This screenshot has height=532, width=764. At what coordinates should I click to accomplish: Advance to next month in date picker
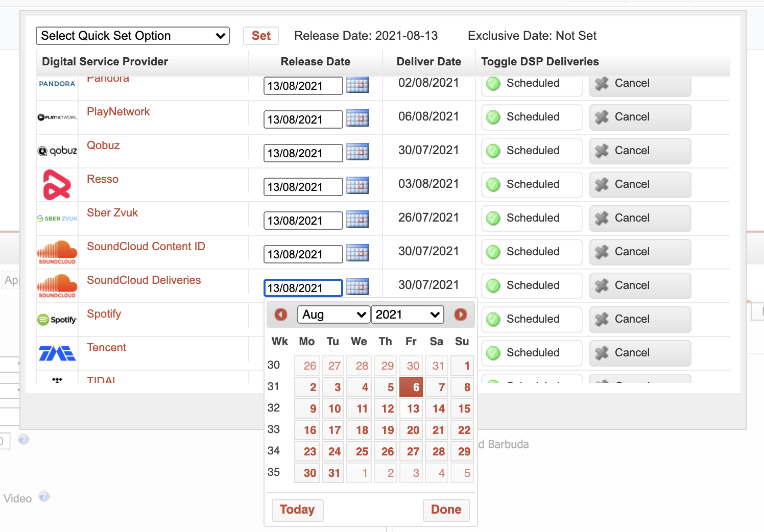pyautogui.click(x=461, y=315)
